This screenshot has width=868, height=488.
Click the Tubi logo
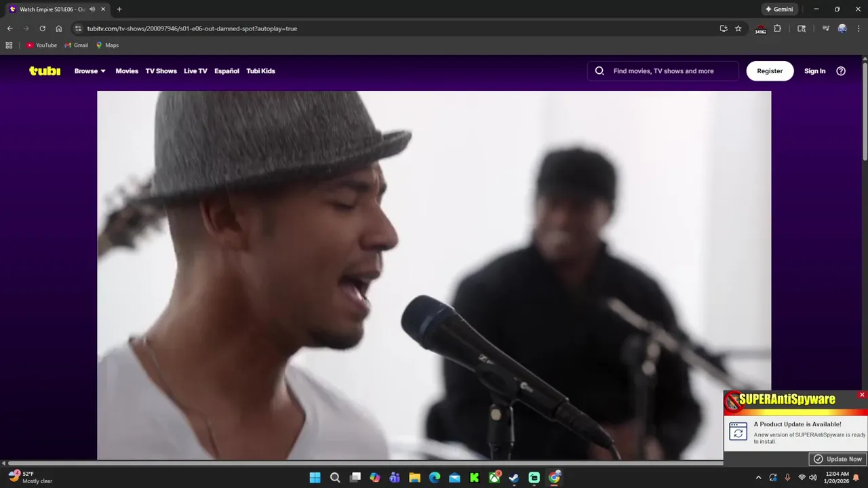pos(45,71)
